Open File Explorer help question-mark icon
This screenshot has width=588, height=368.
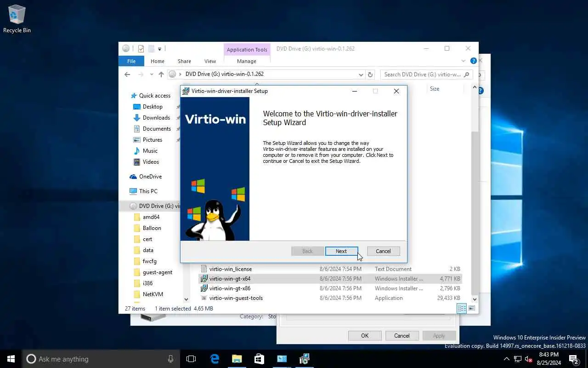tap(473, 61)
